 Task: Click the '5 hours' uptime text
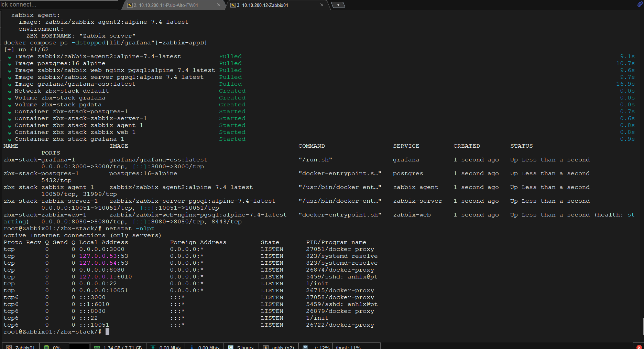tap(245, 347)
